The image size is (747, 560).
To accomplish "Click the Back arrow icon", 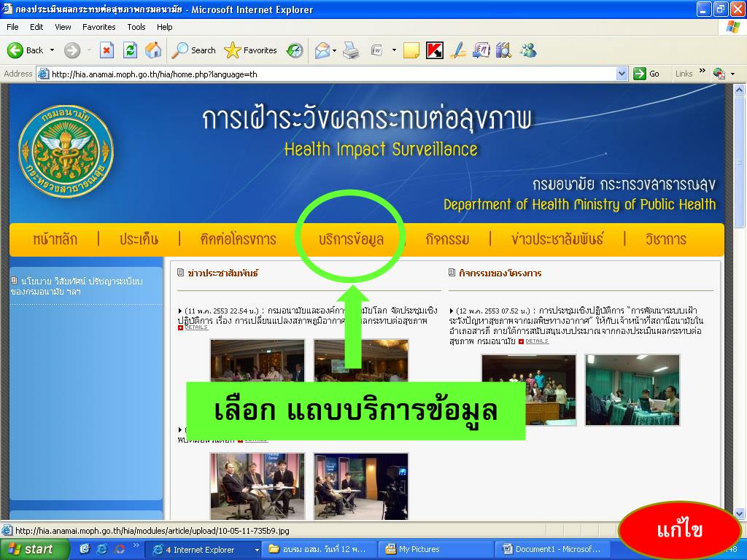I will pos(15,50).
